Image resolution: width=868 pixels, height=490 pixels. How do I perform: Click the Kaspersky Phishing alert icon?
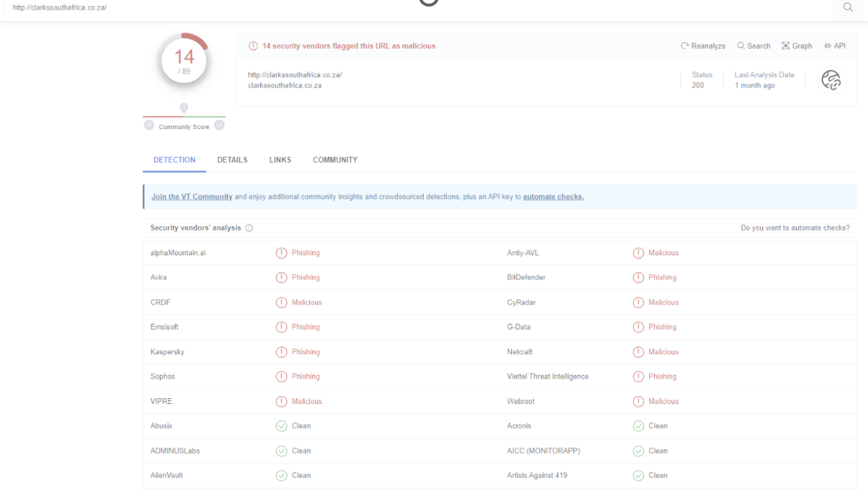(282, 352)
